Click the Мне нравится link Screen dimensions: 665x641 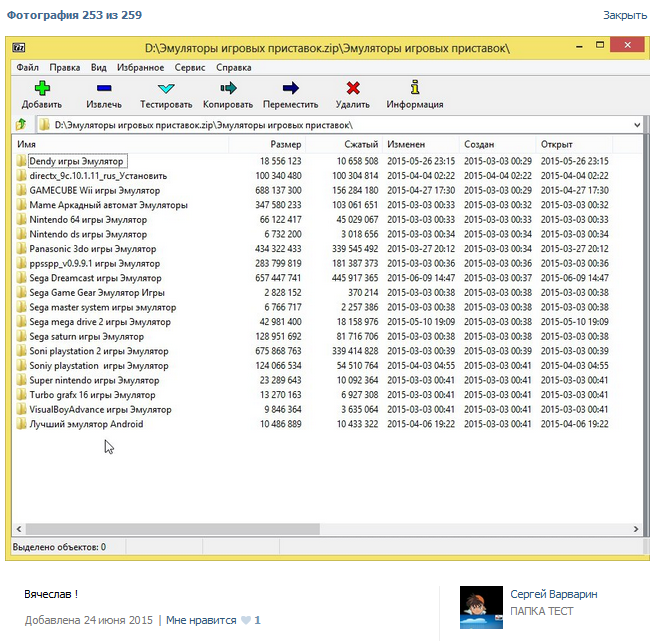coord(201,620)
